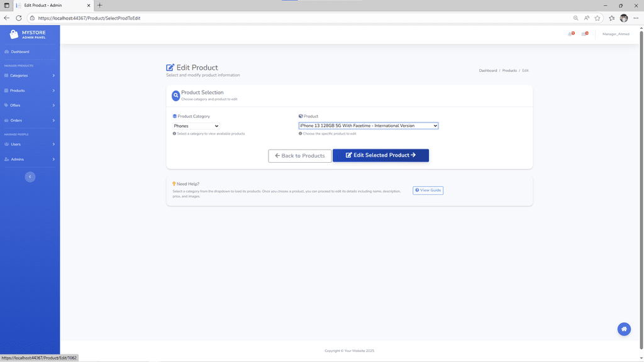Open the notifications bell icon
Image resolution: width=644 pixels, height=362 pixels.
tap(570, 34)
